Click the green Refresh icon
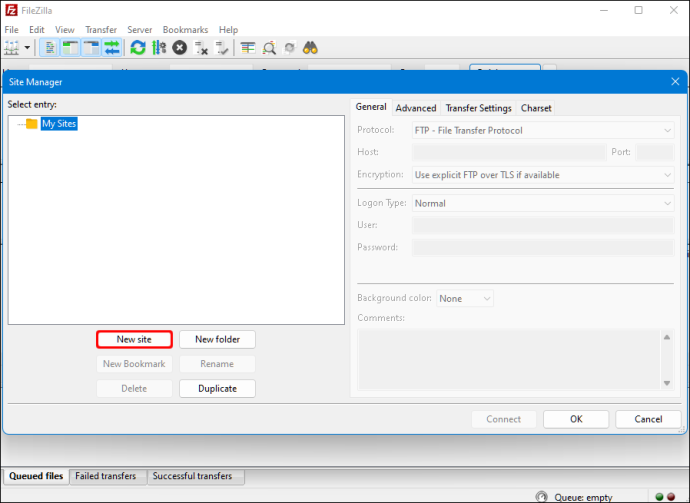This screenshot has width=690, height=503. 138,48
